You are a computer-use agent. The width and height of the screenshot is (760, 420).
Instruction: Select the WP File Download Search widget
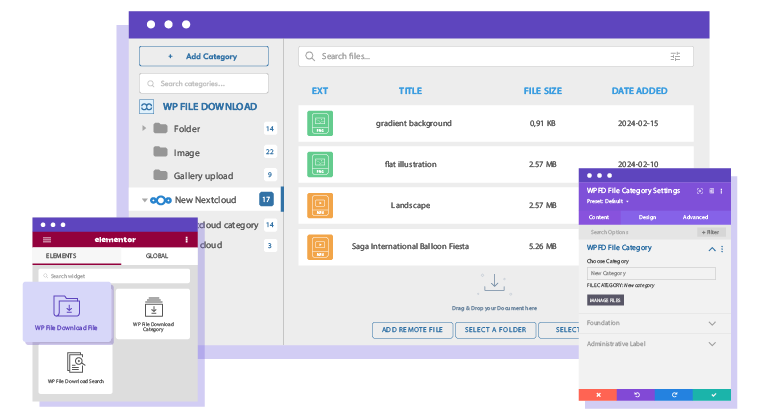click(76, 368)
